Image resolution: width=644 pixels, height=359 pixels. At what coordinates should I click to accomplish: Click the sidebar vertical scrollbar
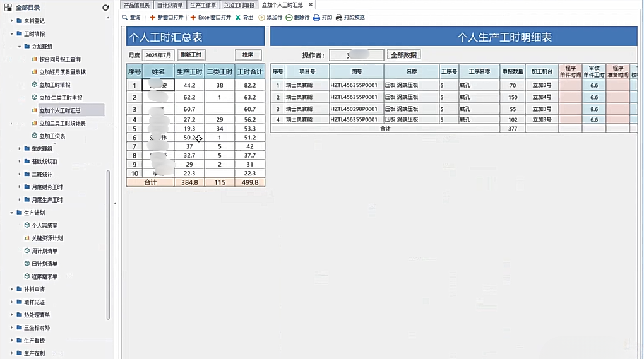(x=108, y=245)
